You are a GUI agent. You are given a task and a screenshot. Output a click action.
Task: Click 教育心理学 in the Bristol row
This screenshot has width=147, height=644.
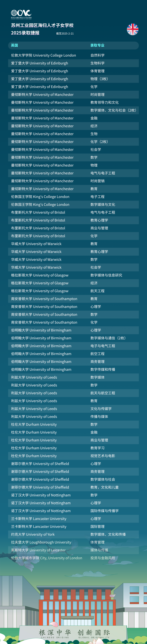click(99, 220)
